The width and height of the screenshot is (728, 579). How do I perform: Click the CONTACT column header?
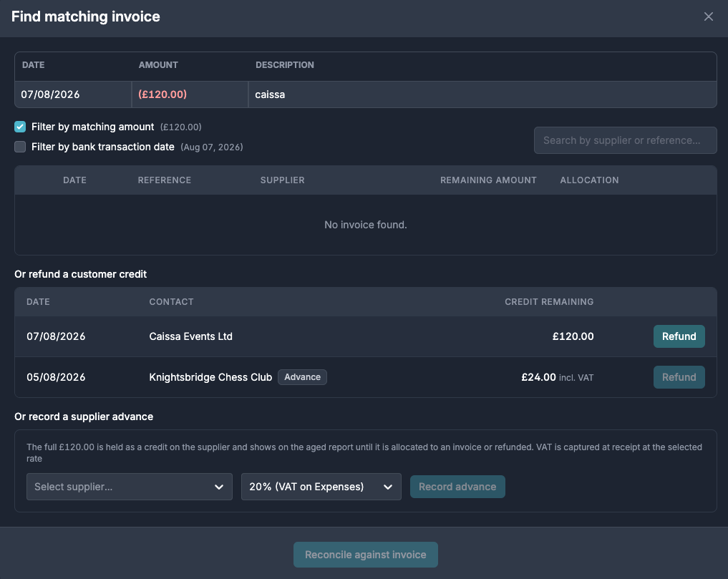click(x=171, y=302)
